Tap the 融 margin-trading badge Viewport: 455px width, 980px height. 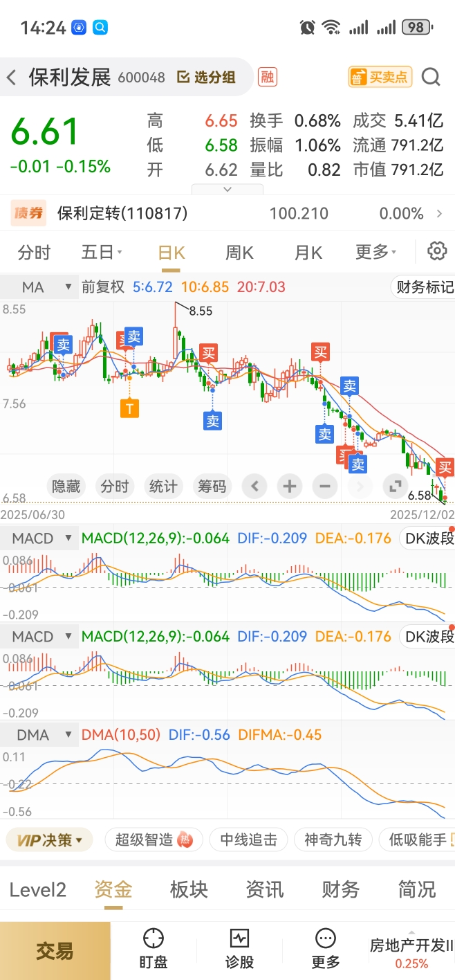[267, 77]
